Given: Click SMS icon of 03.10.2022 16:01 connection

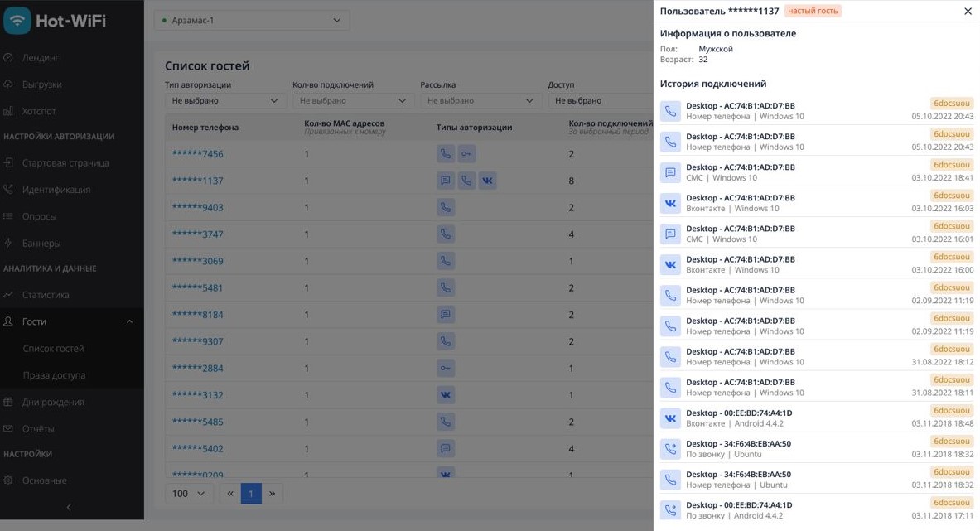Looking at the screenshot, I should (671, 234).
